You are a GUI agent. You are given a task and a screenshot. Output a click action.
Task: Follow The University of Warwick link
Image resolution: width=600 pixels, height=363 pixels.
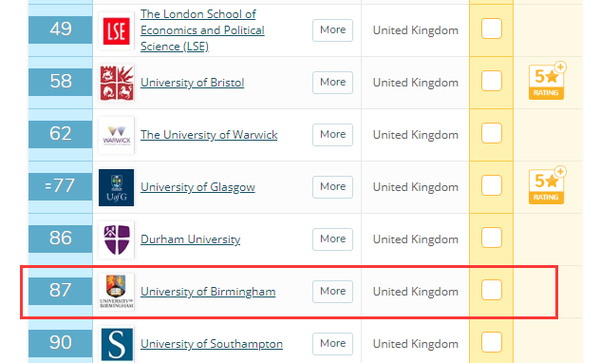(x=209, y=135)
